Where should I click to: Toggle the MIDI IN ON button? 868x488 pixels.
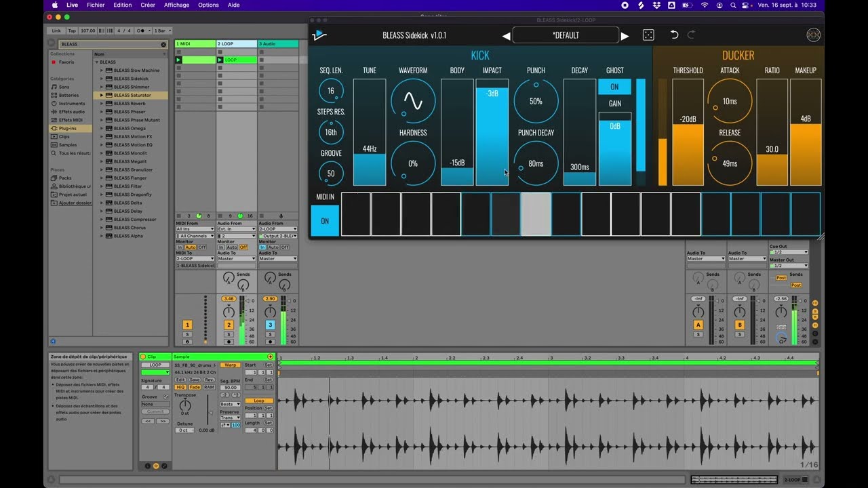coord(325,221)
